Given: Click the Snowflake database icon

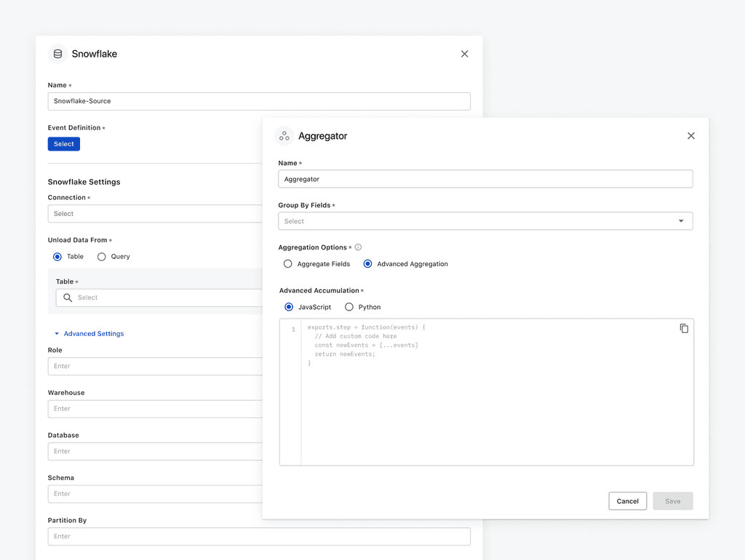Looking at the screenshot, I should click(x=57, y=54).
